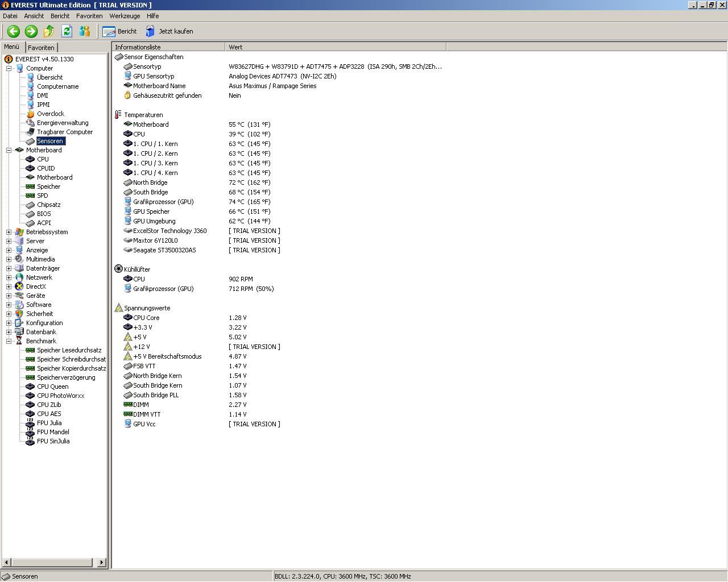Select the SPD tree item
Screen dimensions: 728x582
tap(42, 196)
